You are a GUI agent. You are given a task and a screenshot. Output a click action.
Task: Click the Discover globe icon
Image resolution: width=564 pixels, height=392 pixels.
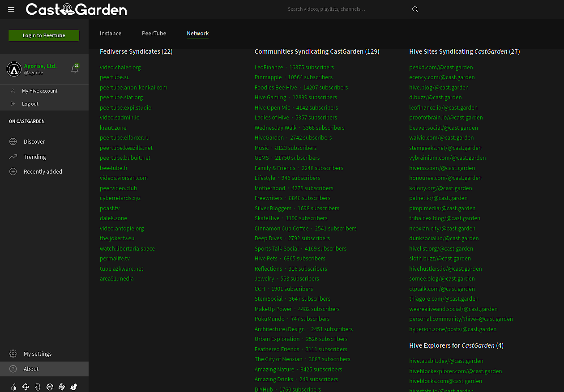pos(13,141)
